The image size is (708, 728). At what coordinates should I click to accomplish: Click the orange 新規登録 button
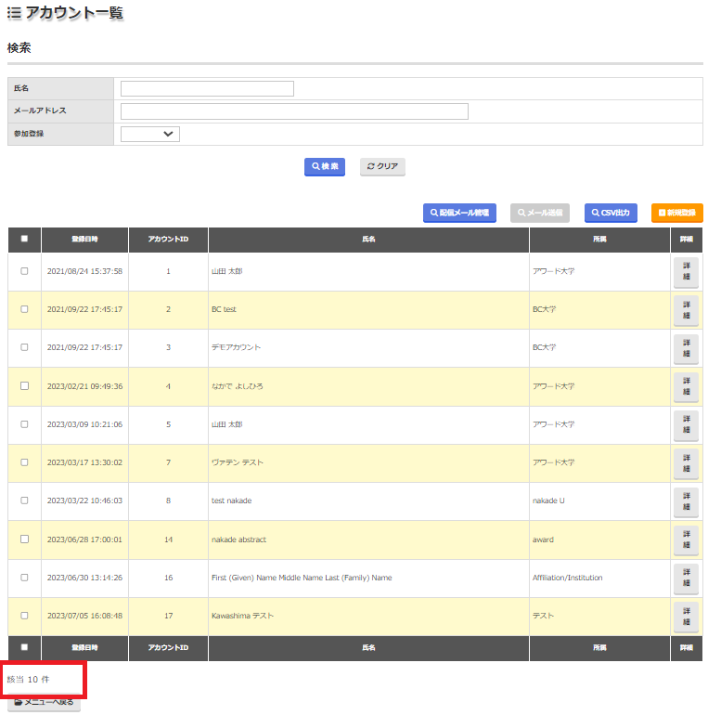[x=676, y=213]
